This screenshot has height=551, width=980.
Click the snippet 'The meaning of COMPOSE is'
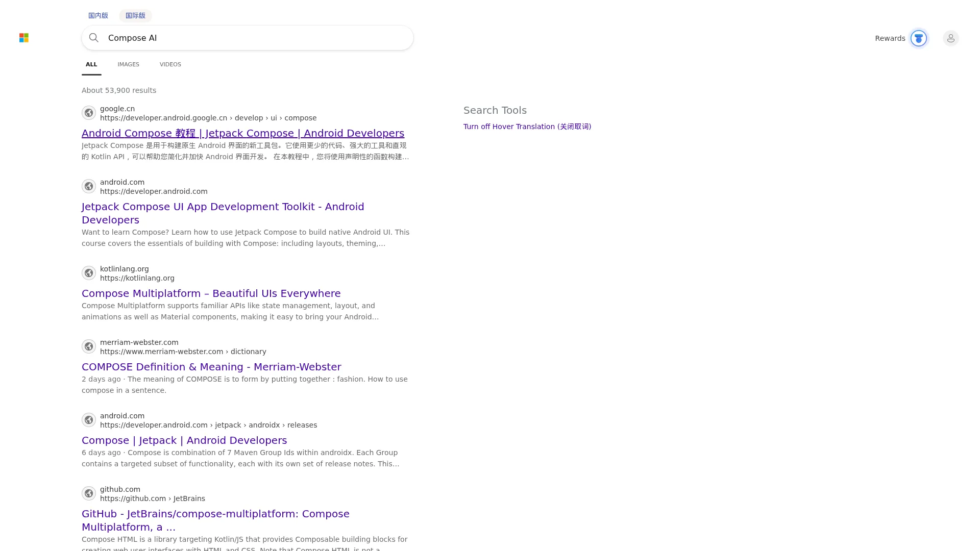click(244, 385)
